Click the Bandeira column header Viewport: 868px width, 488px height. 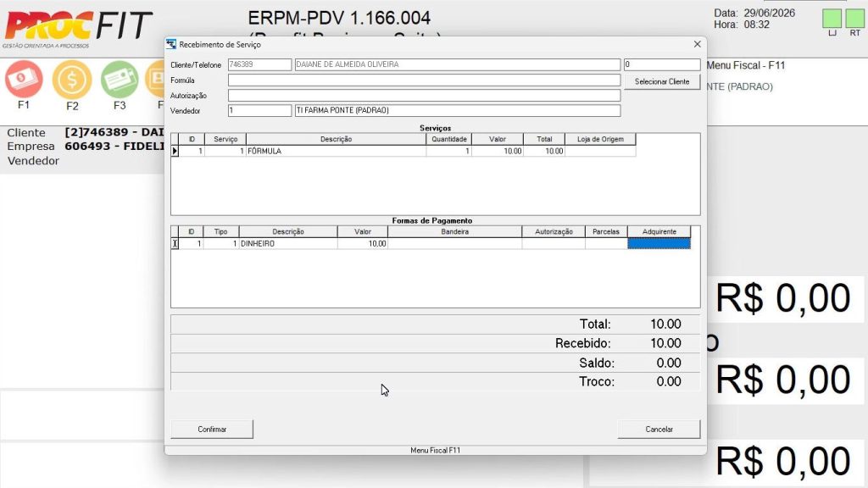pyautogui.click(x=454, y=232)
